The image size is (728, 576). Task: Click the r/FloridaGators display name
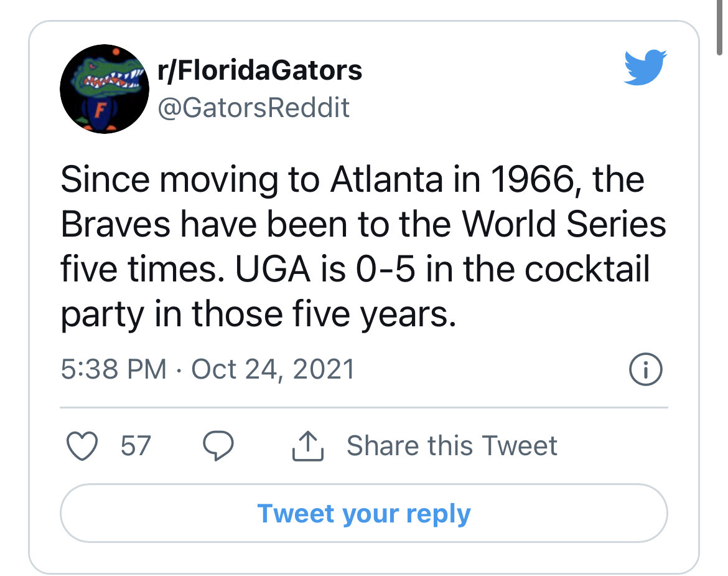pos(260,70)
